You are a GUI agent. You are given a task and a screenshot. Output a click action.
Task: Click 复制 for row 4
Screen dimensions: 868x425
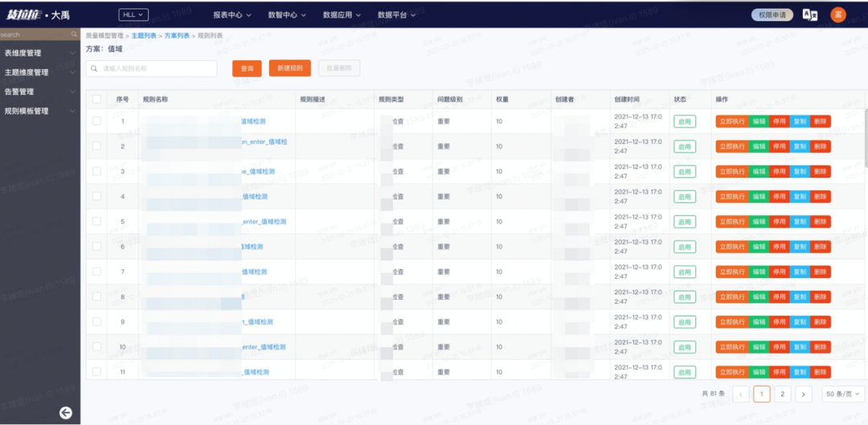[x=800, y=197]
